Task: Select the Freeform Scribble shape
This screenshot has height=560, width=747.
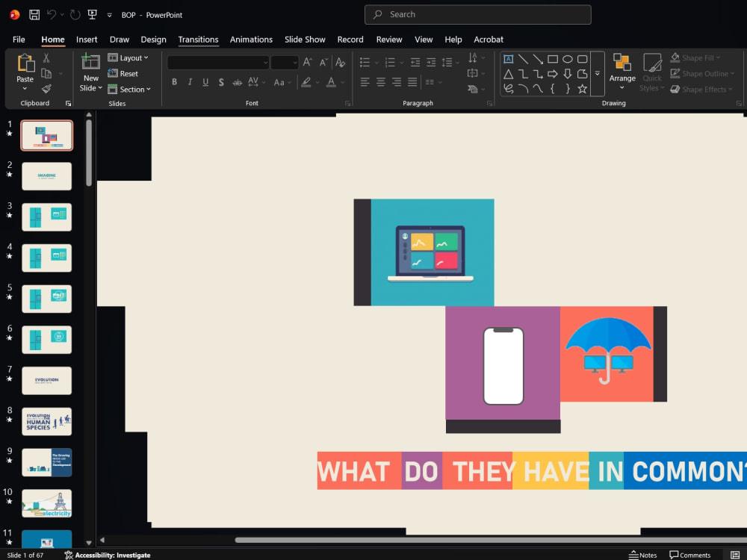Action: 508,89
